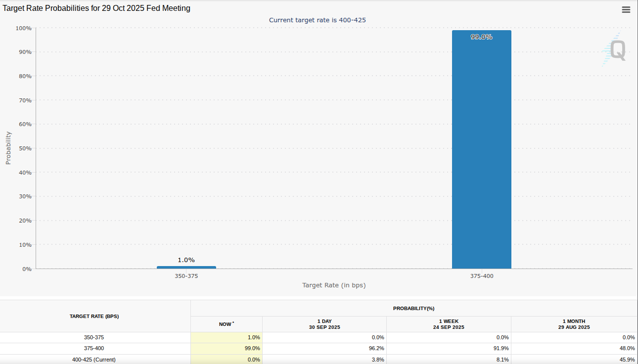
Task: Click the '1 WEEK 24 SEP 2025' column header
Action: point(449,324)
